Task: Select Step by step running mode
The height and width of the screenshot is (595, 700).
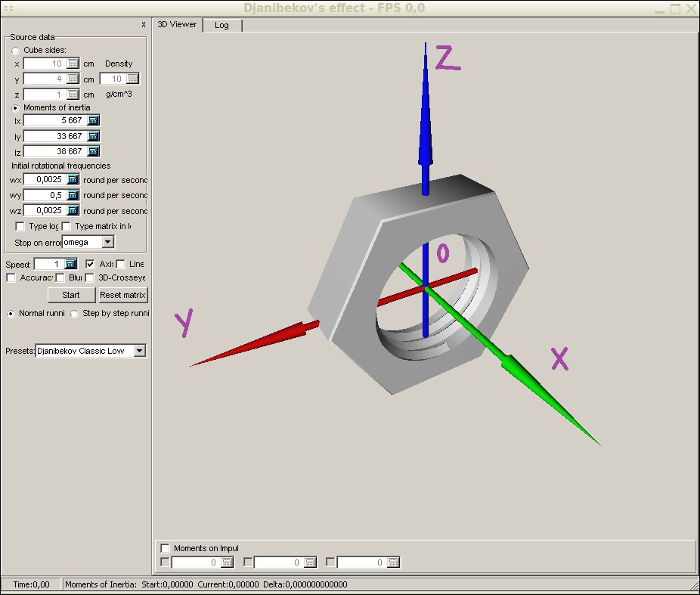Action: click(x=74, y=313)
